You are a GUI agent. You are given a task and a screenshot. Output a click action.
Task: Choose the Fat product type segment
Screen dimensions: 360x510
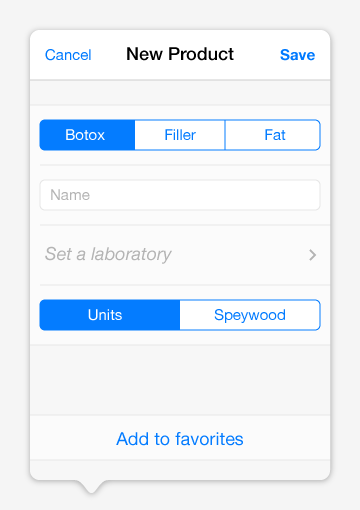(273, 135)
